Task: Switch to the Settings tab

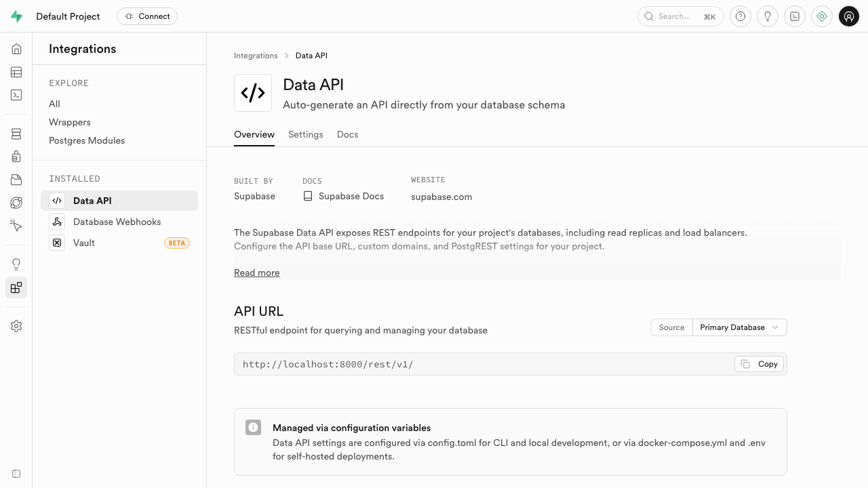Action: point(306,134)
